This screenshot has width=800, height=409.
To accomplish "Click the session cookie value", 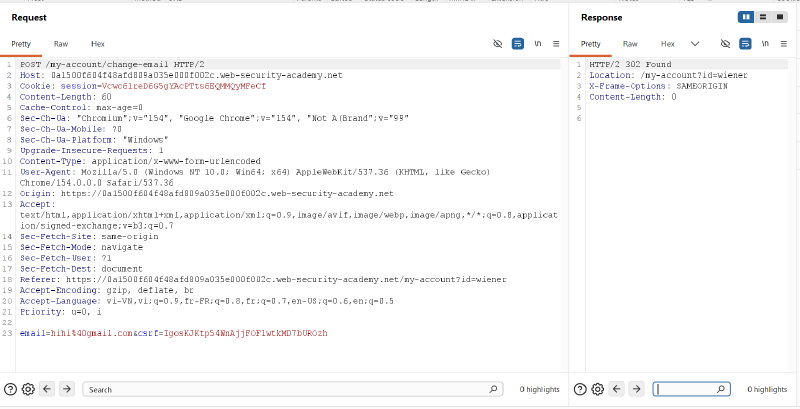I will [184, 86].
